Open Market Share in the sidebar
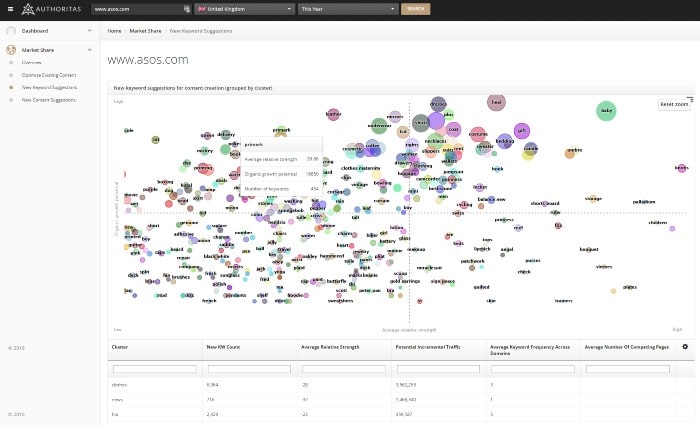The width and height of the screenshot is (700, 426). pos(38,50)
